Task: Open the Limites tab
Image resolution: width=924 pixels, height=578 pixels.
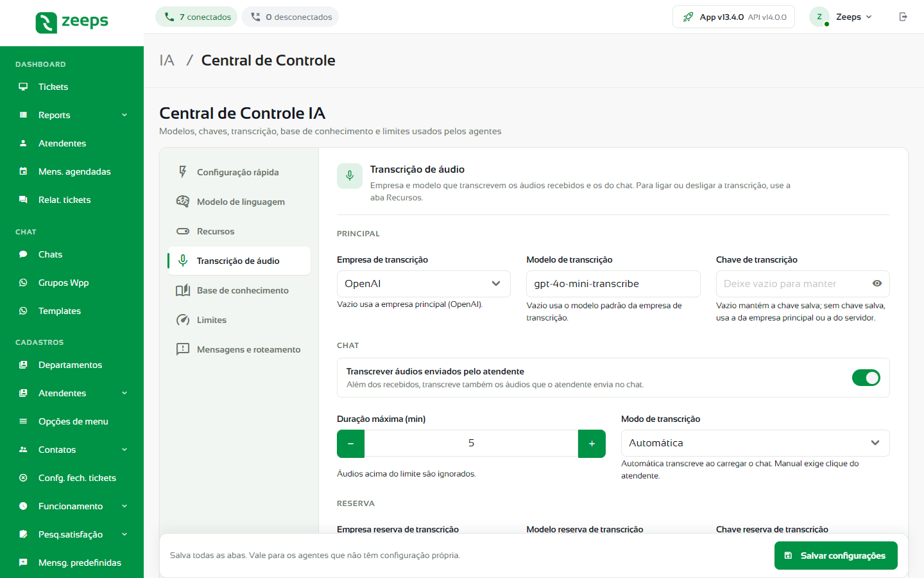Action: (239, 320)
